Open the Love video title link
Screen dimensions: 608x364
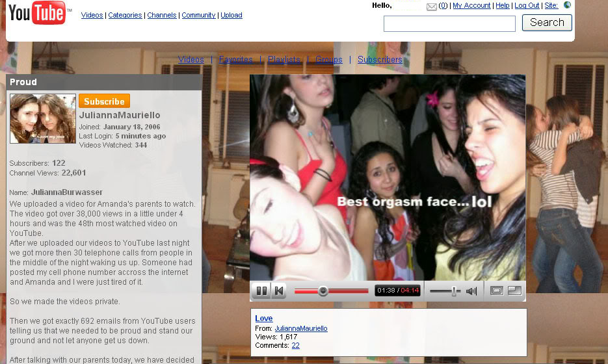[x=263, y=318]
